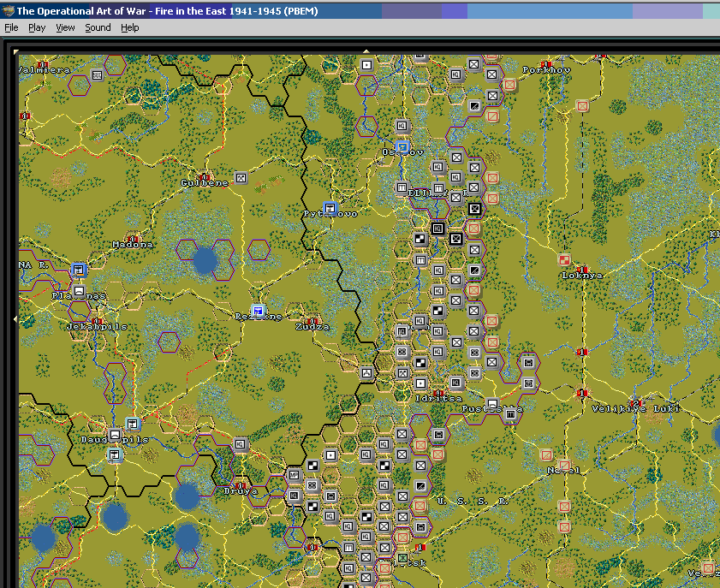Select the light-blue counter south of Daugavpils
Screen dimensions: 720x588
[x=115, y=455]
